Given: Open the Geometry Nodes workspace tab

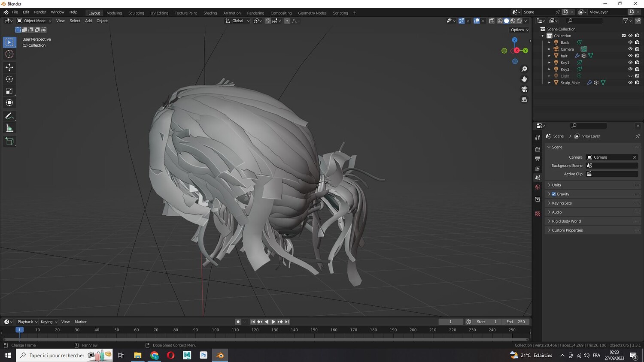Looking at the screenshot, I should coord(312,13).
